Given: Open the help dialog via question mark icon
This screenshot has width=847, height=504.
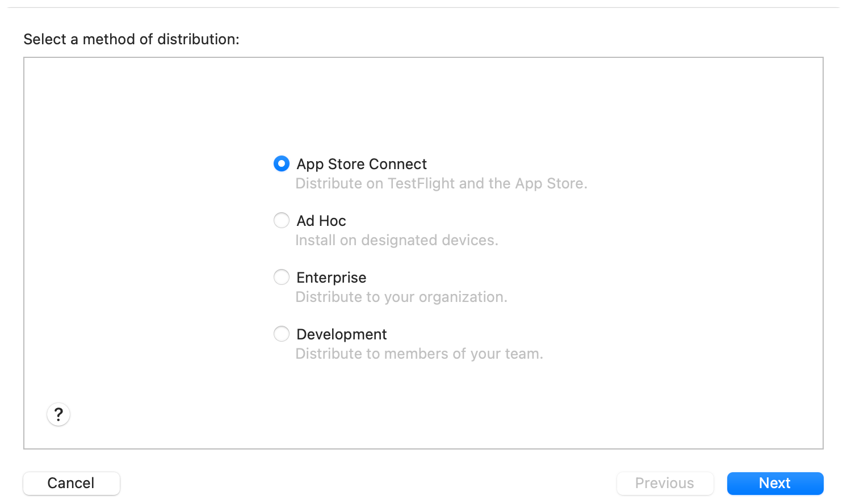Looking at the screenshot, I should 58,414.
